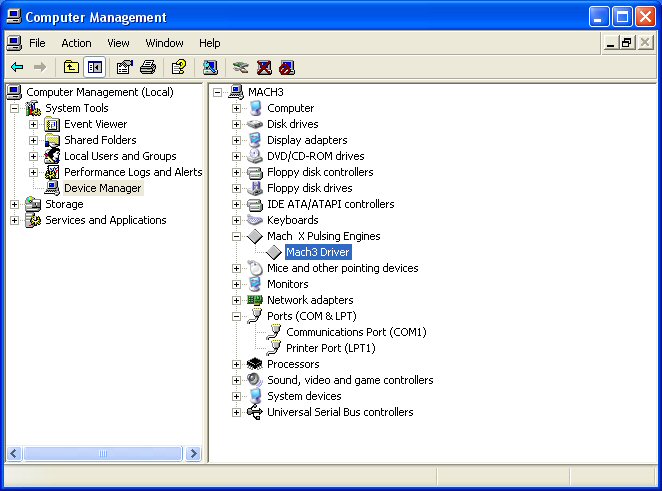Click the Computer Management icon in menu bar
This screenshot has width=662, height=491.
[x=14, y=43]
